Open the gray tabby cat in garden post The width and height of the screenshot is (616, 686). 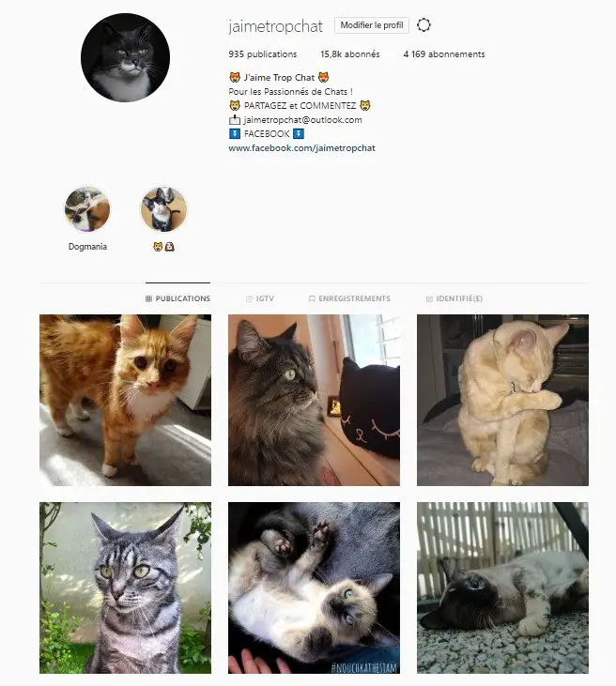125,587
